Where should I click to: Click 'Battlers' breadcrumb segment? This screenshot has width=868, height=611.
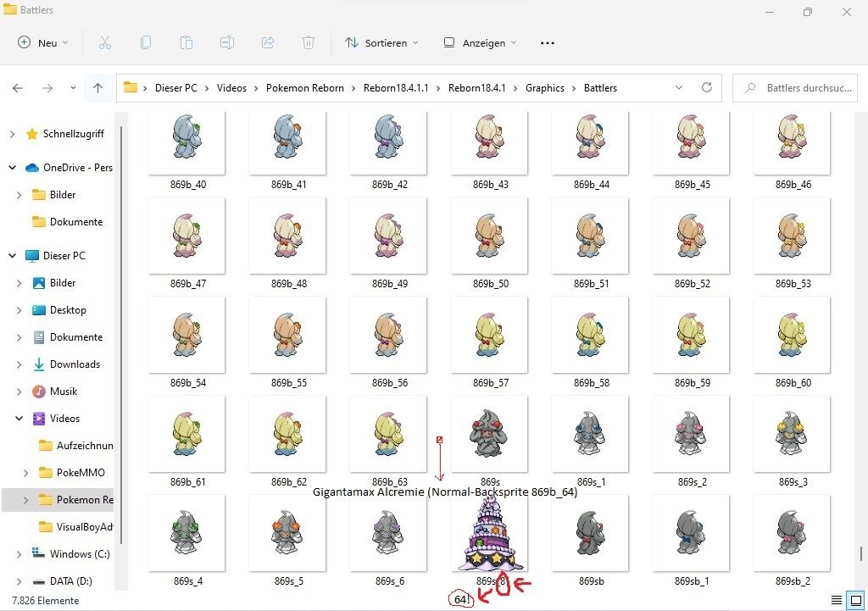(x=600, y=88)
